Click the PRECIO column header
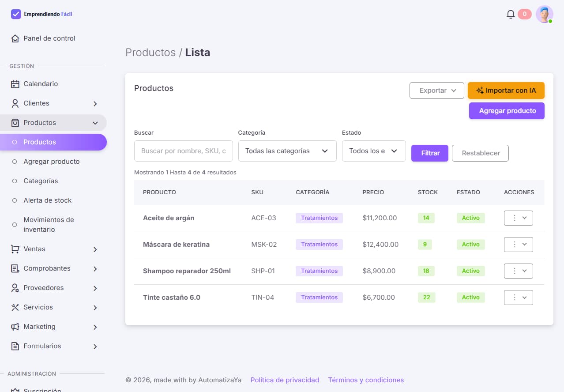This screenshot has height=392, width=564. pos(373,192)
